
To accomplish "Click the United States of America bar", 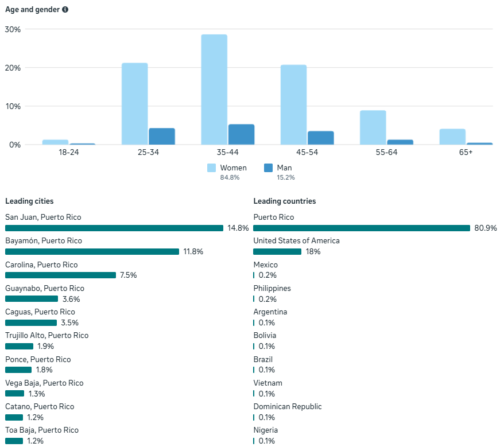I will (277, 251).
